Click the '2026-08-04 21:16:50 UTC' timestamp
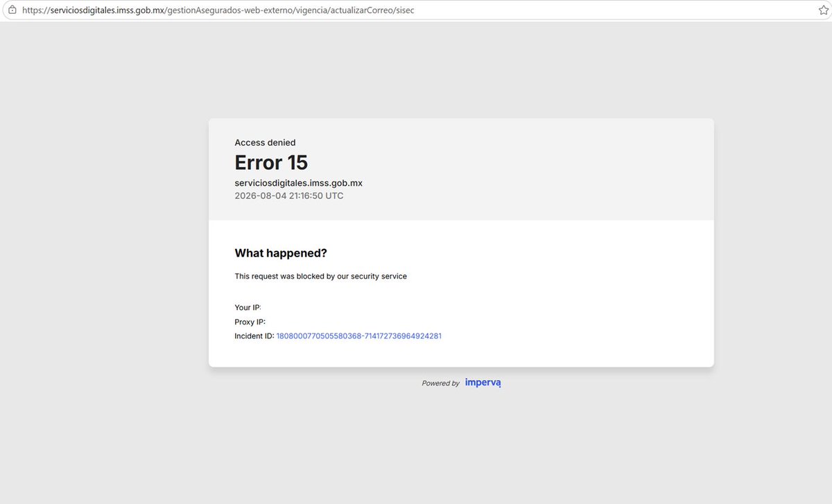Screen dimensions: 832x504 289,196
